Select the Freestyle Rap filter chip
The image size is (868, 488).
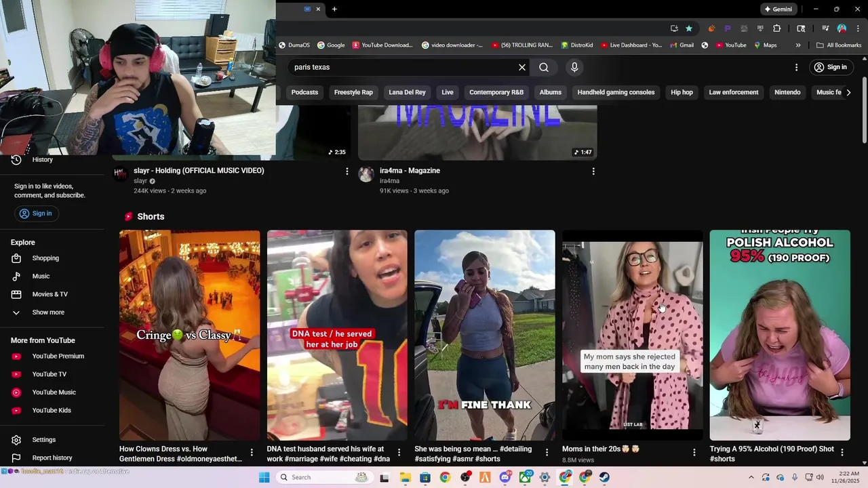[x=353, y=92]
